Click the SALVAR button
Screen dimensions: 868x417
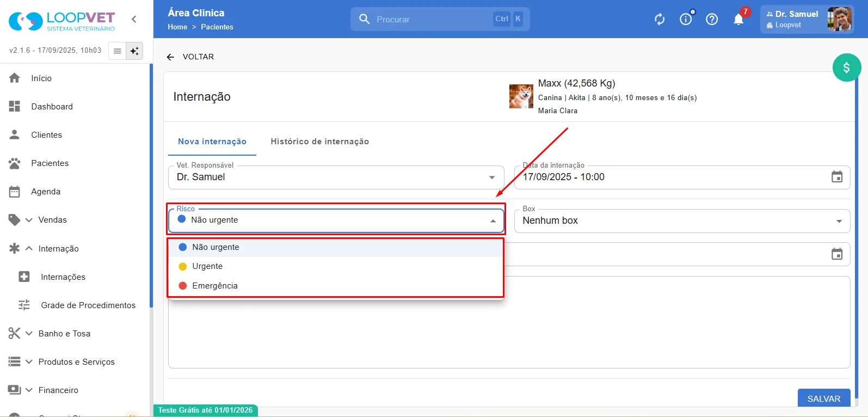pyautogui.click(x=824, y=398)
